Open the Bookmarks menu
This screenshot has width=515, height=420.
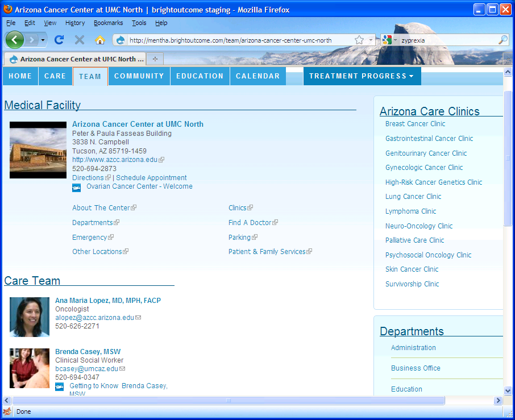109,23
